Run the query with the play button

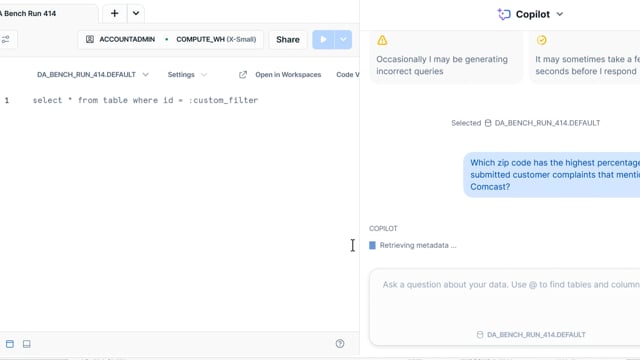pyautogui.click(x=323, y=40)
